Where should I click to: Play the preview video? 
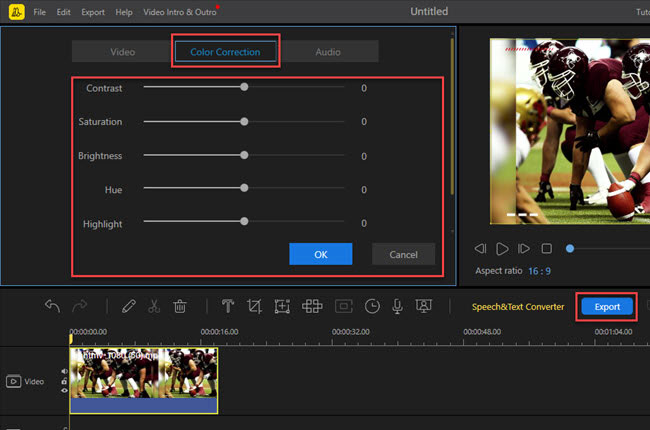click(x=502, y=248)
